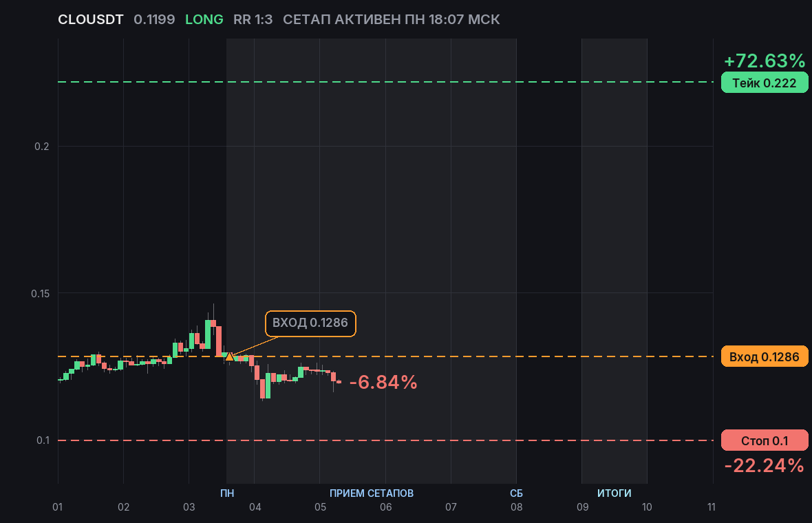Click date 06 on the time axis
This screenshot has height=523, width=812.
point(386,507)
